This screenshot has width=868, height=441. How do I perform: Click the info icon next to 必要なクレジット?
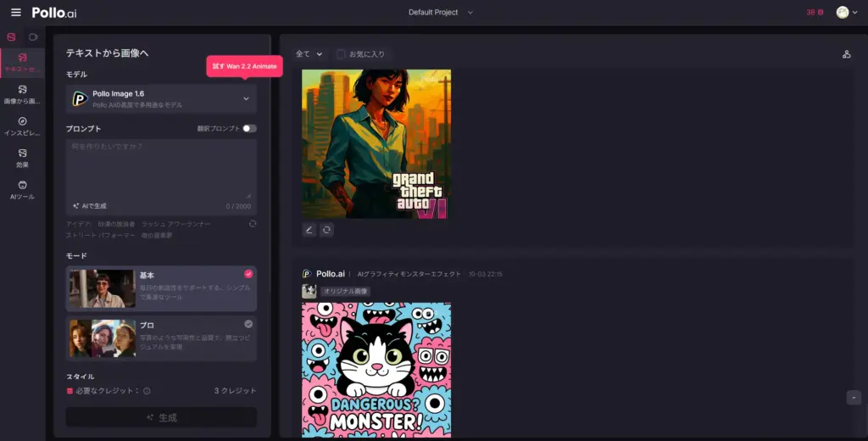147,391
